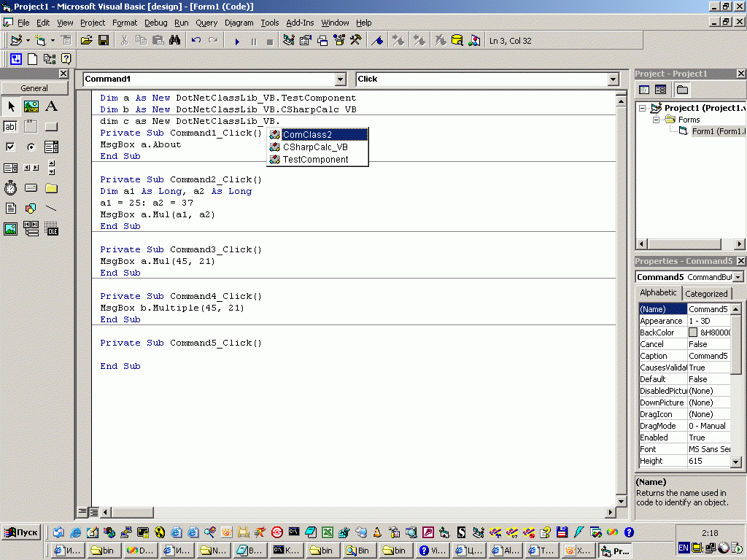
Task: Click the Пуск Start button
Action: coord(21,532)
